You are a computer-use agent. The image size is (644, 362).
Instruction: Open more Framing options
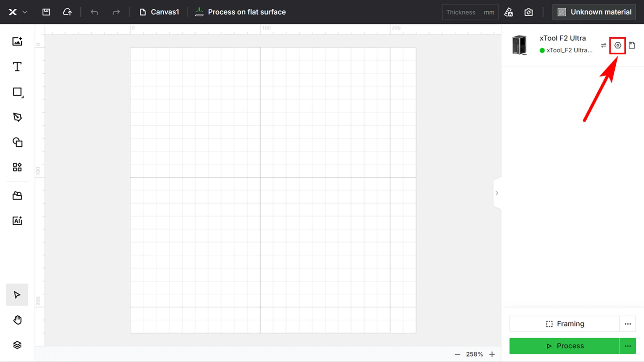pos(628,324)
